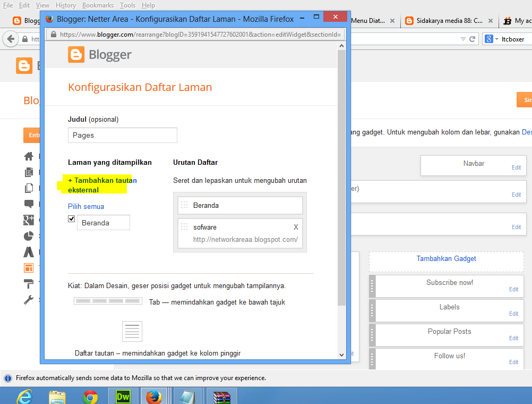
Task: Remove the sofware link with the X
Action: tap(296, 227)
